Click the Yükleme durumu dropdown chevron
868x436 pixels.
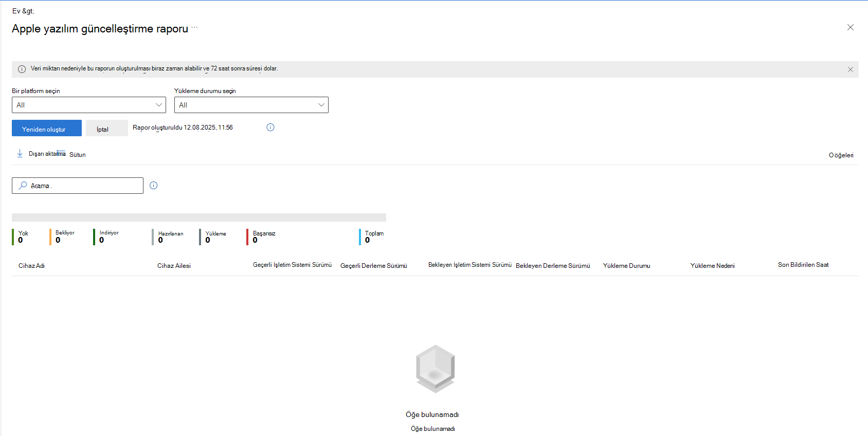[x=321, y=105]
